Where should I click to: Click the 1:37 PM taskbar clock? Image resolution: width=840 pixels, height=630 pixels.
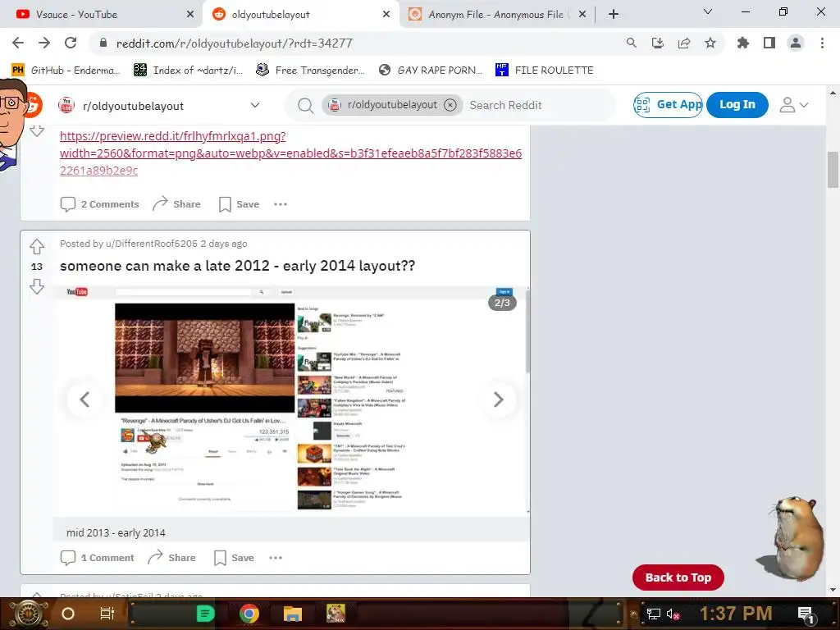pos(736,614)
